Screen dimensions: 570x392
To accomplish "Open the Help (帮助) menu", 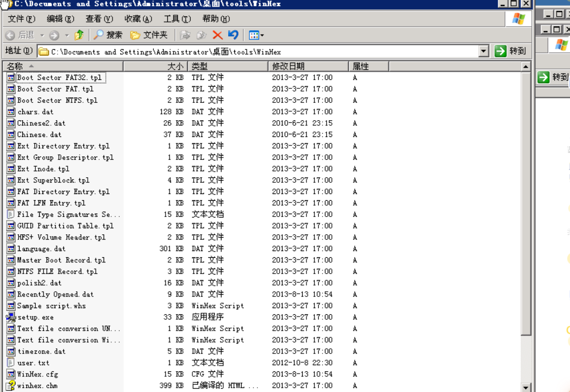I will 216,18.
